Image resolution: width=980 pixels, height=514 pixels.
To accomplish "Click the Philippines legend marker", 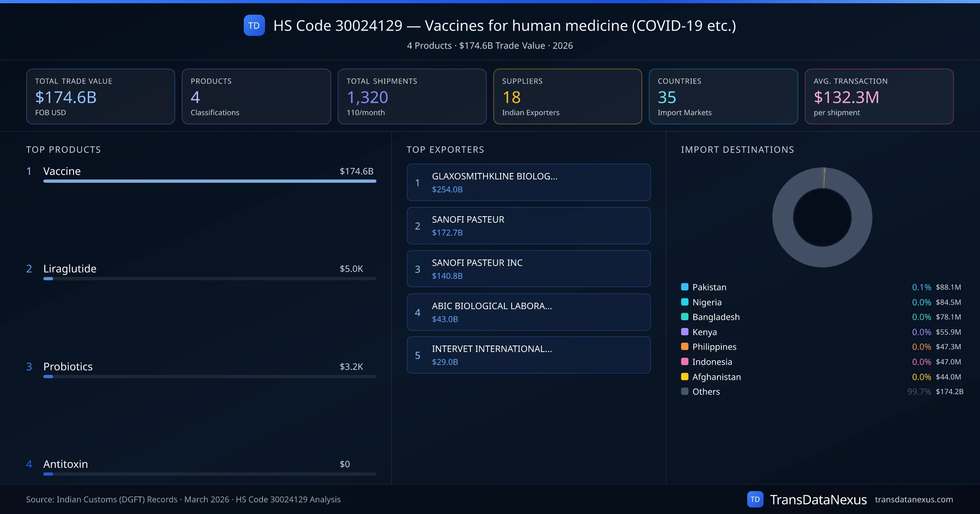I will [x=684, y=347].
